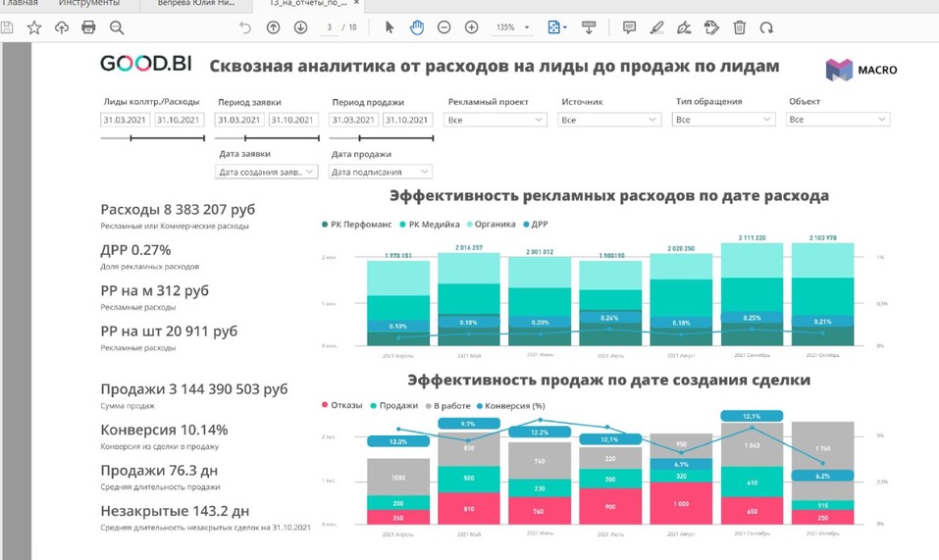Click the Период заявки date range slider
The image size is (939, 560).
point(266,139)
